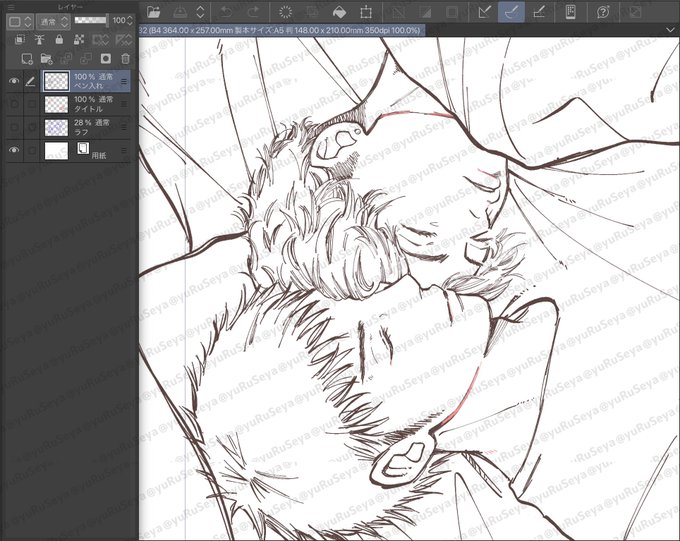
Task: Expand the canvas tab list chevron
Action: tap(670, 30)
